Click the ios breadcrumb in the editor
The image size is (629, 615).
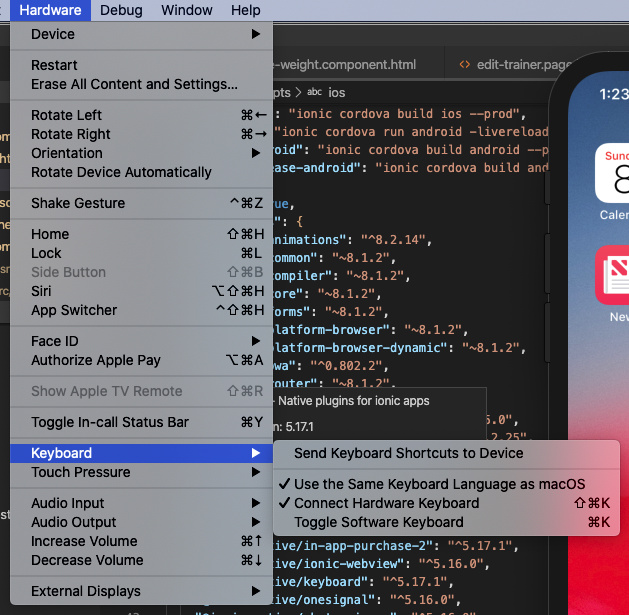[x=337, y=93]
